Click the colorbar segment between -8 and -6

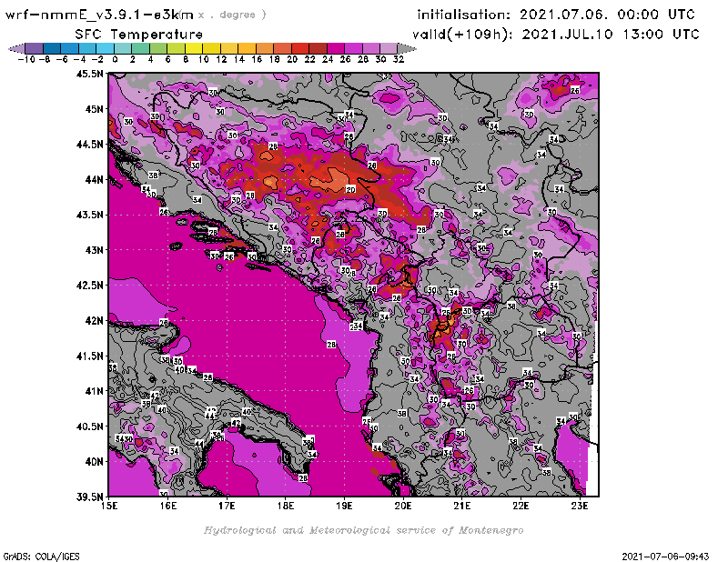tap(52, 48)
